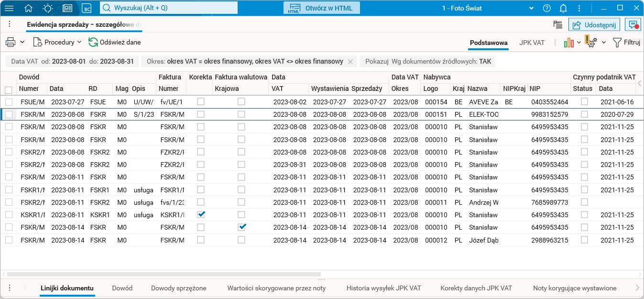Select Historia wysyłek JPK VAT tab

coord(384,288)
